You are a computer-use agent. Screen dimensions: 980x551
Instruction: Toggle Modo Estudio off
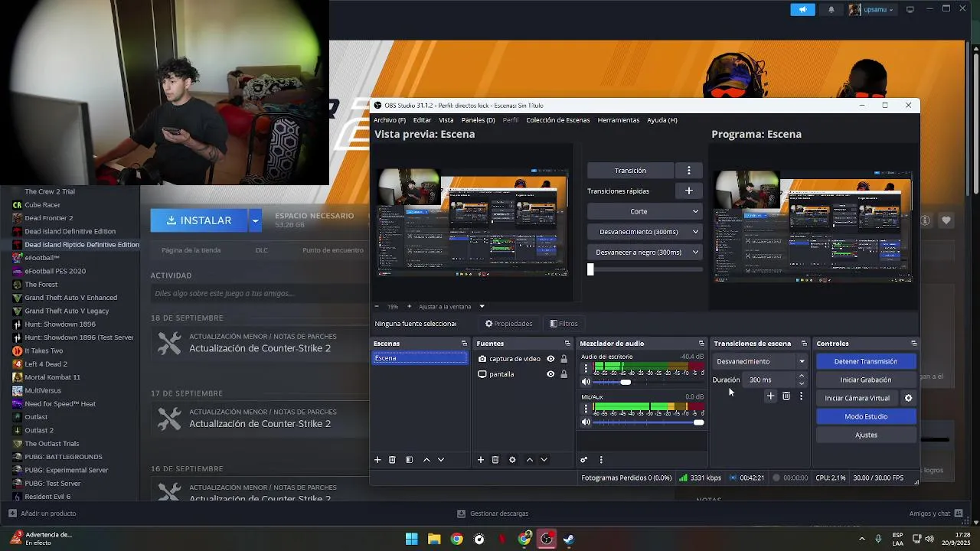[866, 416]
